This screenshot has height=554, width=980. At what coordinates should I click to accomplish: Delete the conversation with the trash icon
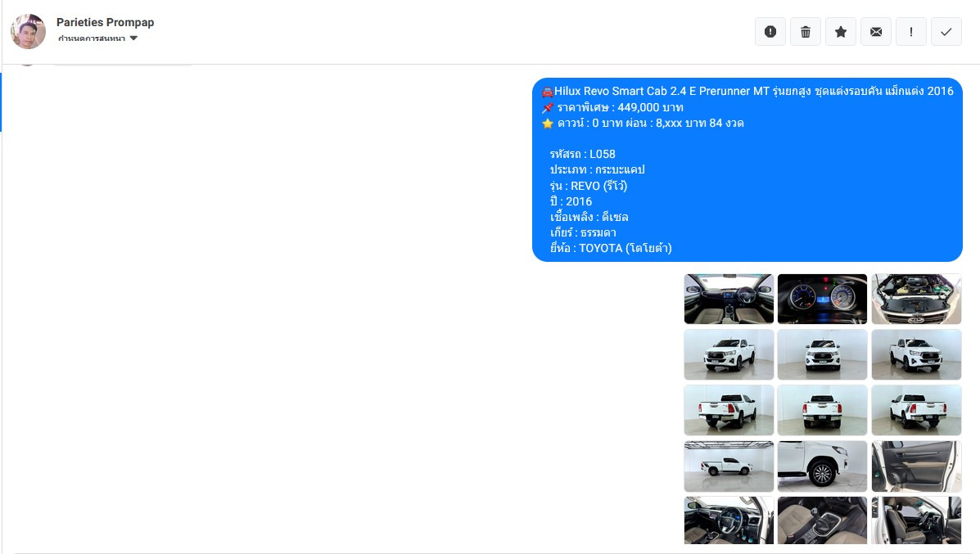tap(806, 32)
